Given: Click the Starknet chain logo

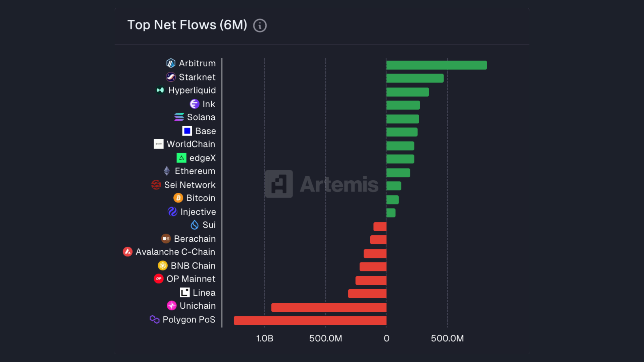Looking at the screenshot, I should click(x=171, y=77).
